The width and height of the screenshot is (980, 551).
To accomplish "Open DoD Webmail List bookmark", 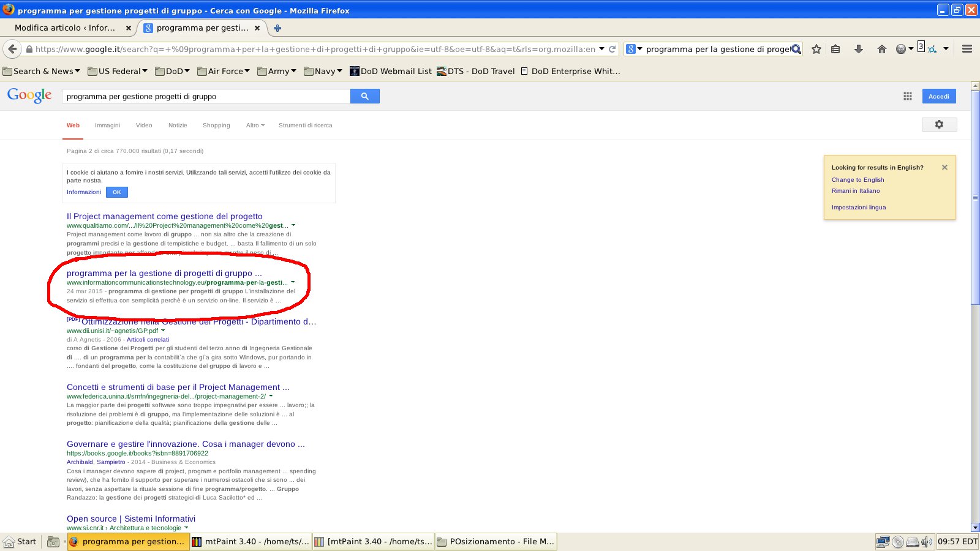I will click(x=391, y=71).
